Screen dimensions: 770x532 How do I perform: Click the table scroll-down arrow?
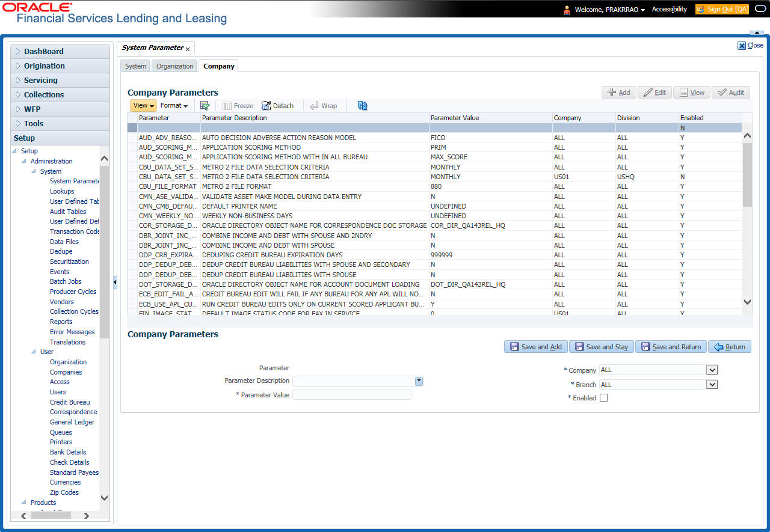pyautogui.click(x=747, y=302)
